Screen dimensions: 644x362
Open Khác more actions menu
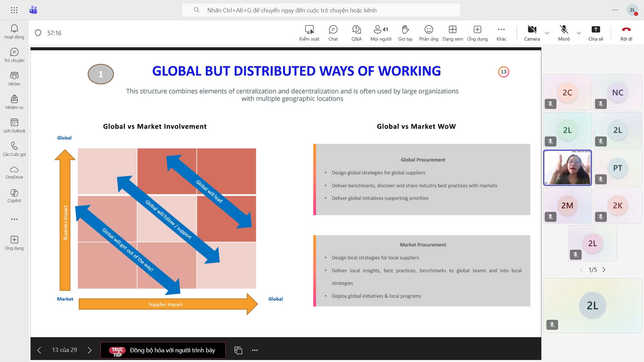click(501, 33)
